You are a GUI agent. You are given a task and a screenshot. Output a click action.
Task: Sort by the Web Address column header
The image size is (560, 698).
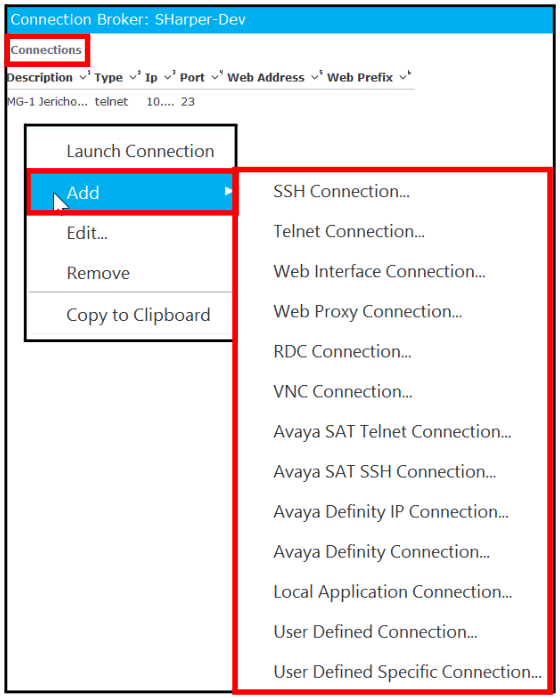[266, 77]
